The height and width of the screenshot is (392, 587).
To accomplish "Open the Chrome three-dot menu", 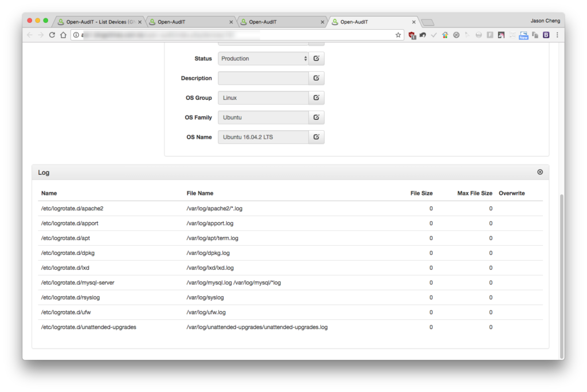I will coord(557,35).
